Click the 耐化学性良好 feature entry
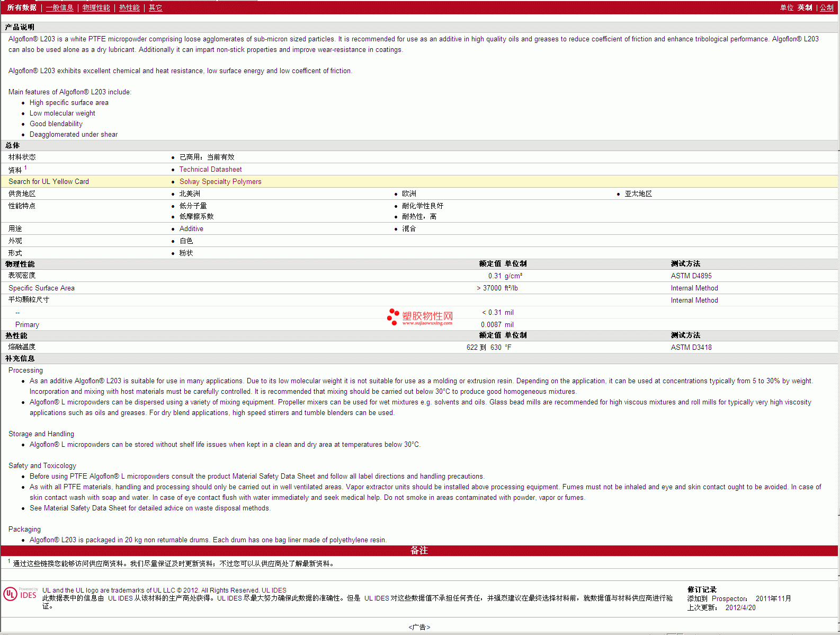Viewport: 840px width, 635px height. point(423,206)
